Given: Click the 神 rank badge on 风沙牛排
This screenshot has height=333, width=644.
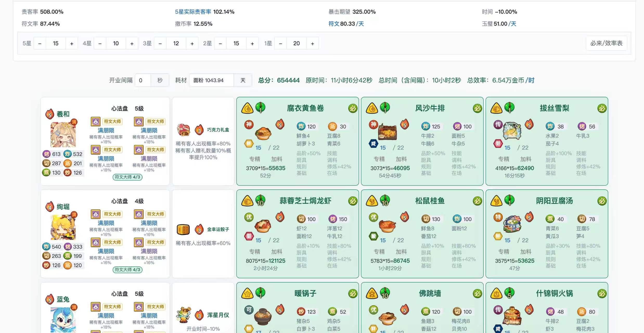Looking at the screenshot, I should click(x=373, y=125).
